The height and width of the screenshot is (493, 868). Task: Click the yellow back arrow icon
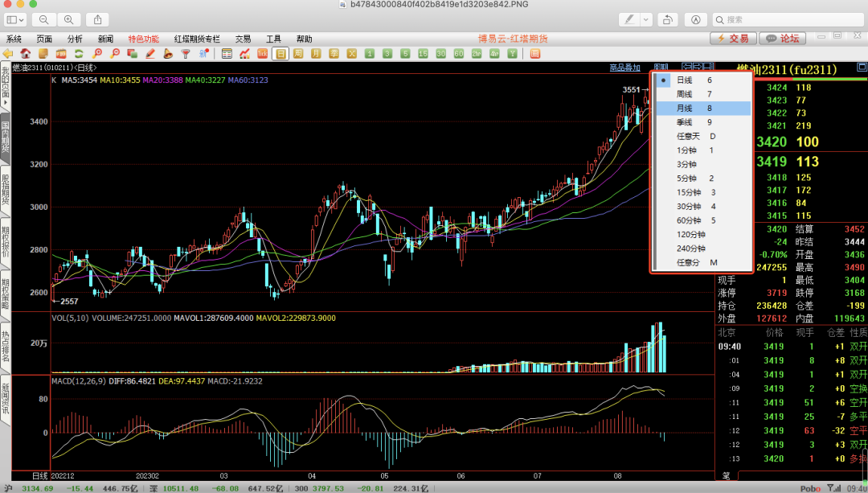(8, 54)
